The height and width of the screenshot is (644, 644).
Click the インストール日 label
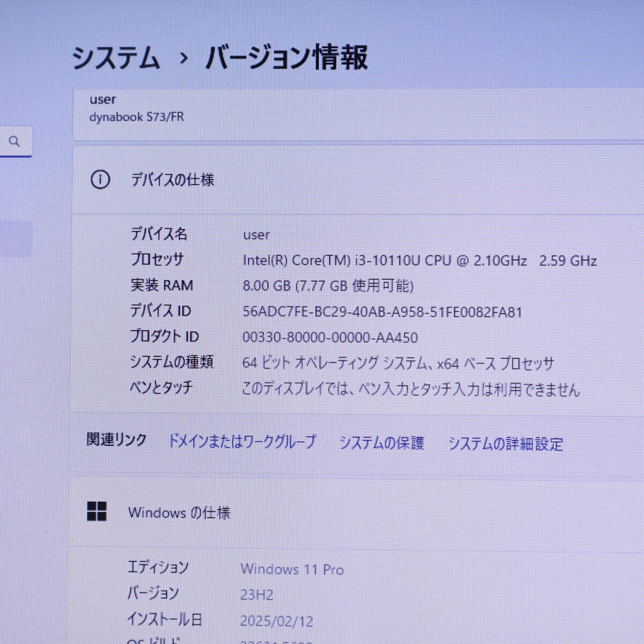coord(164,619)
